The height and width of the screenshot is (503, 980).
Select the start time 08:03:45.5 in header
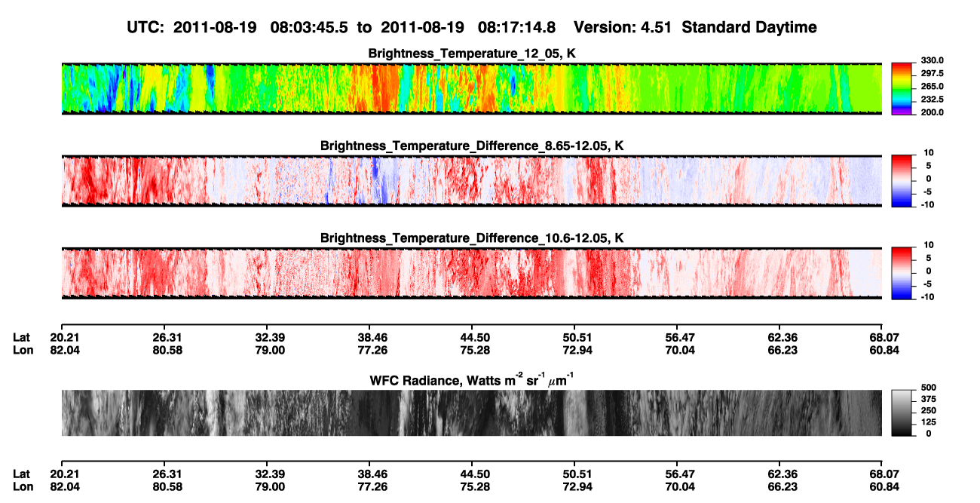pyautogui.click(x=311, y=28)
